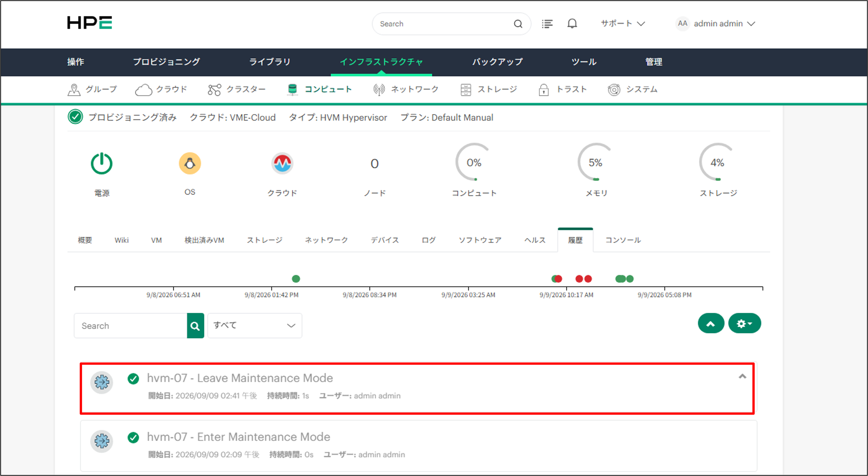
Task: Click the HPE logo
Action: tap(89, 23)
